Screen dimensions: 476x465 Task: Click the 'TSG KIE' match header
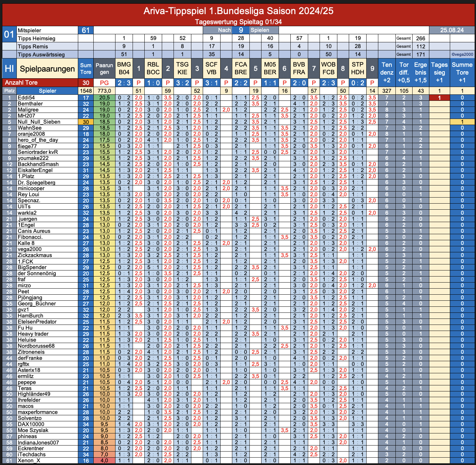pos(182,69)
